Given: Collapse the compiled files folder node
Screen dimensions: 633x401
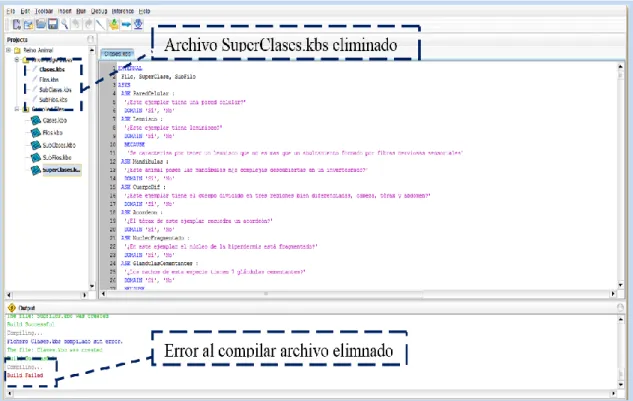Looking at the screenshot, I should point(17,109).
